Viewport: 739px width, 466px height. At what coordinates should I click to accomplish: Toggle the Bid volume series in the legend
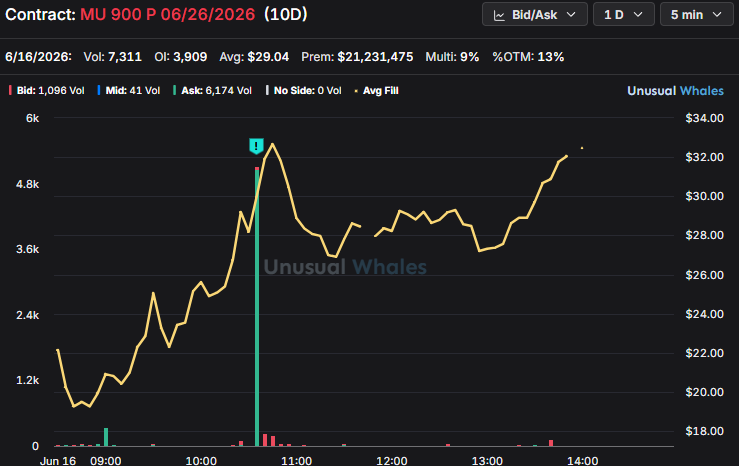[46, 90]
